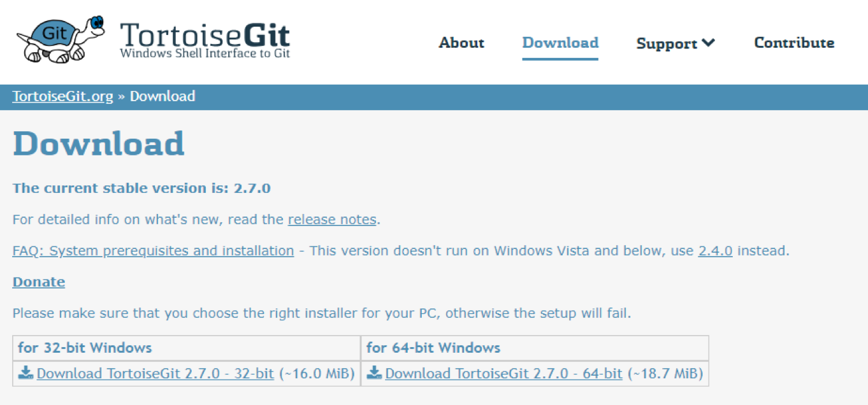Click the TortoiseGit turtle logo icon

(61, 38)
